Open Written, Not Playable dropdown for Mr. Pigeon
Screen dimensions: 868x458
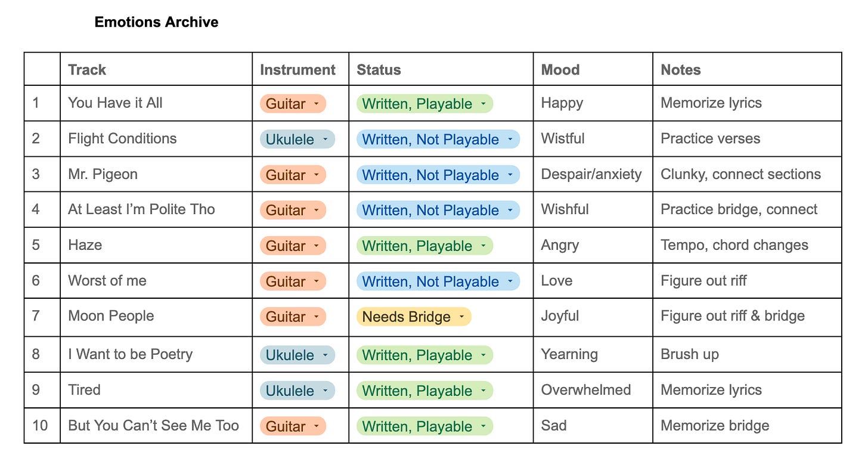point(438,175)
